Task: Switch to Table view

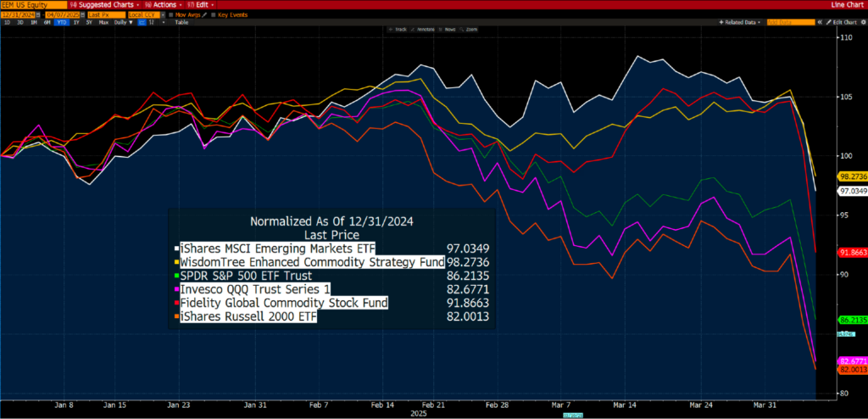Action: click(x=181, y=23)
